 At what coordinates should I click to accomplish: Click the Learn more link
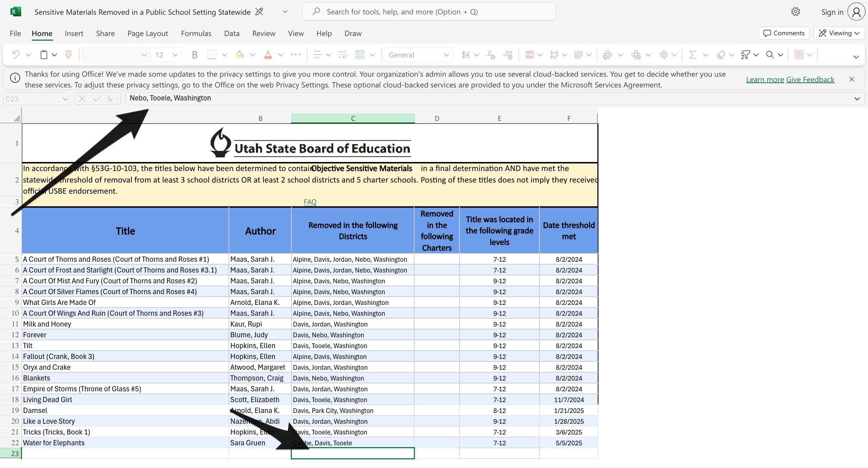point(765,80)
